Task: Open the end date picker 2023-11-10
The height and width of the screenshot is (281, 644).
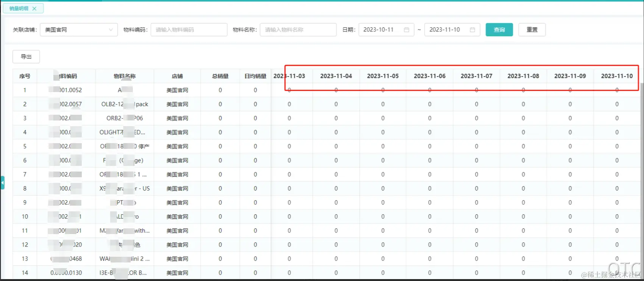Action: click(452, 30)
